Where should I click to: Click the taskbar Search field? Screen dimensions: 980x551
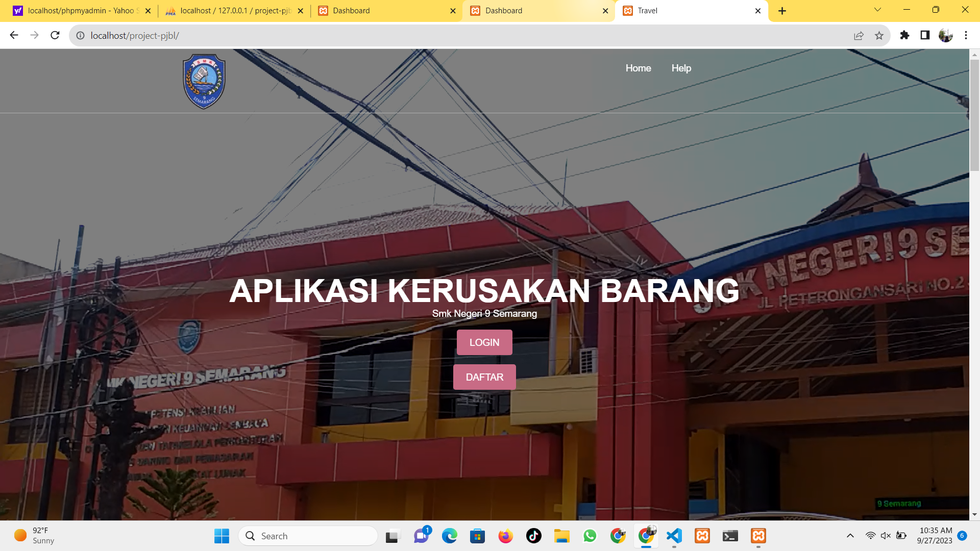[308, 536]
